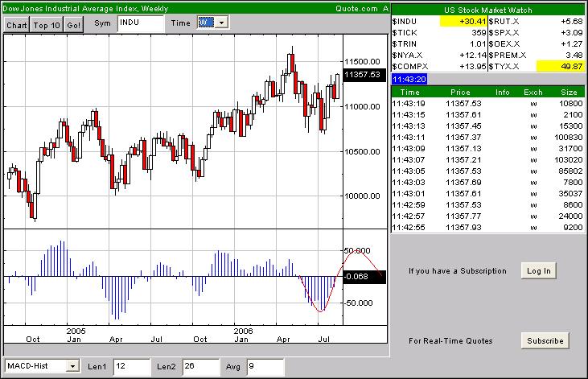Click the 11357.53 current price label on chart

coord(364,75)
